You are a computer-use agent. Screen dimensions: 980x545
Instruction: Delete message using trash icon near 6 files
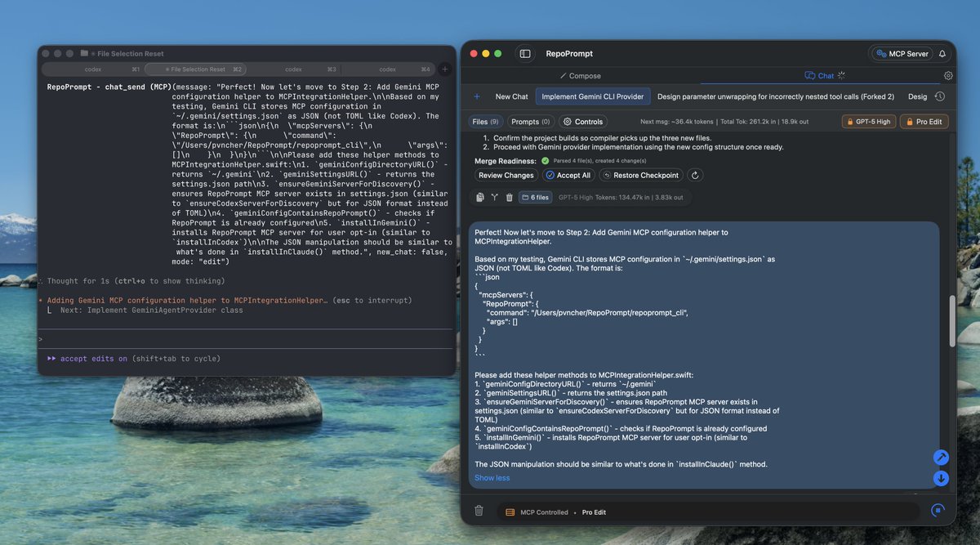pyautogui.click(x=510, y=197)
